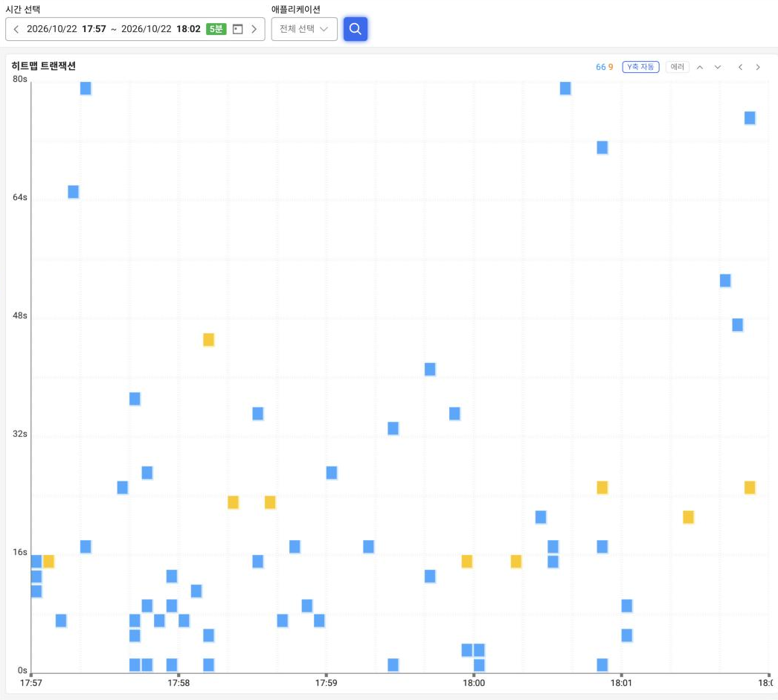Viewport: 778px width, 700px height.
Task: Toggle the 에러 filter
Action: point(678,67)
